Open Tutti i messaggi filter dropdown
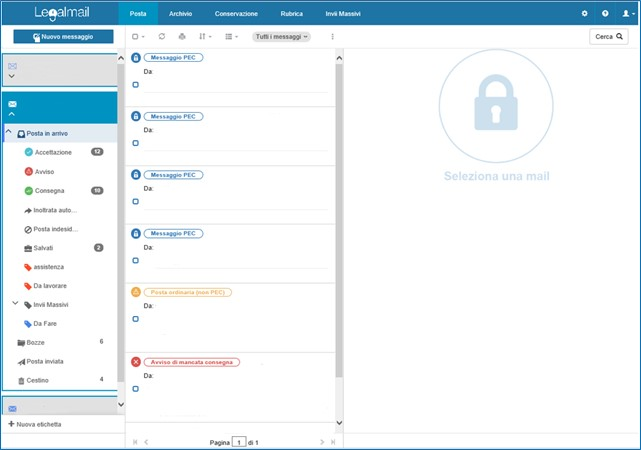Image resolution: width=641 pixels, height=450 pixels. (281, 36)
